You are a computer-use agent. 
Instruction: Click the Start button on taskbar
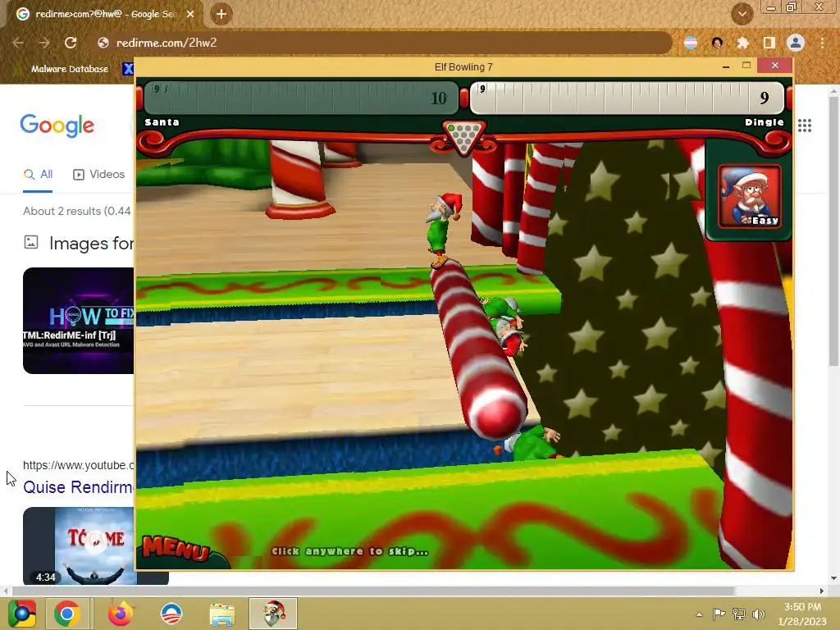pos(22,614)
